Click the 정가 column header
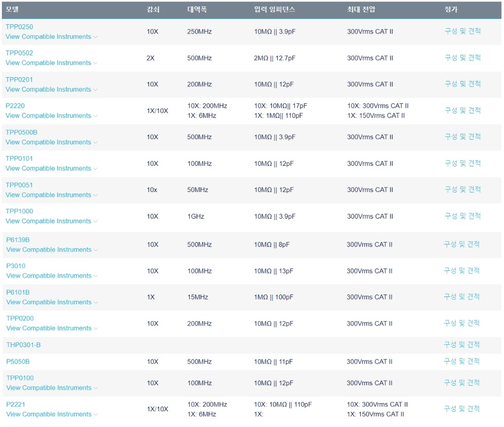Image resolution: width=504 pixels, height=427 pixels. pos(451,9)
